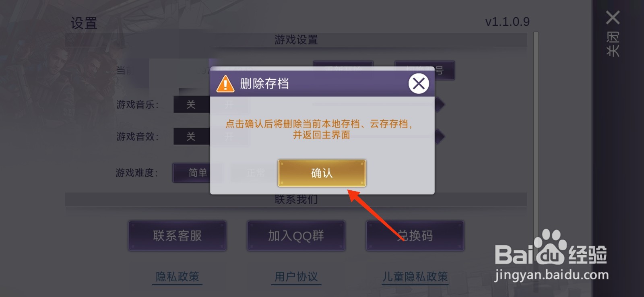Viewport: 644px width, 297px height.
Task: Click the warning triangle icon in dialog
Action: coord(225,84)
